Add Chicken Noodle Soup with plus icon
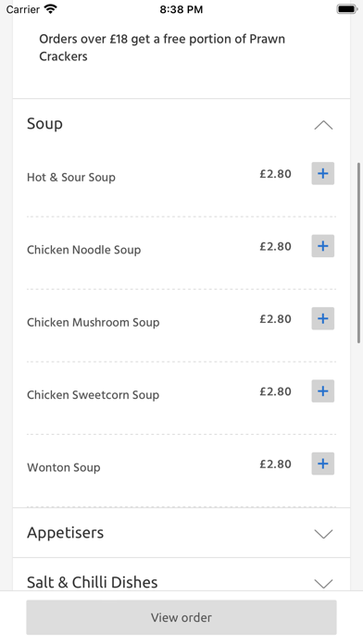The height and width of the screenshot is (644, 363). [x=322, y=246]
